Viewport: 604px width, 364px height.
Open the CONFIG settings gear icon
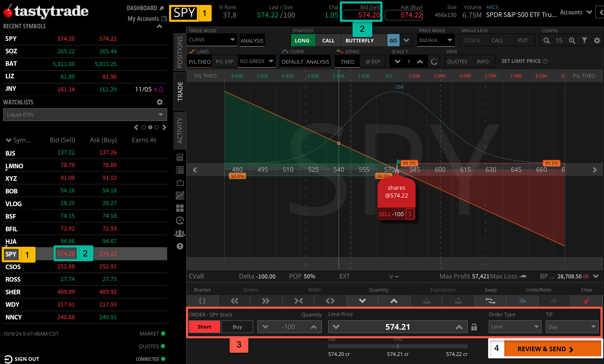tap(597, 40)
